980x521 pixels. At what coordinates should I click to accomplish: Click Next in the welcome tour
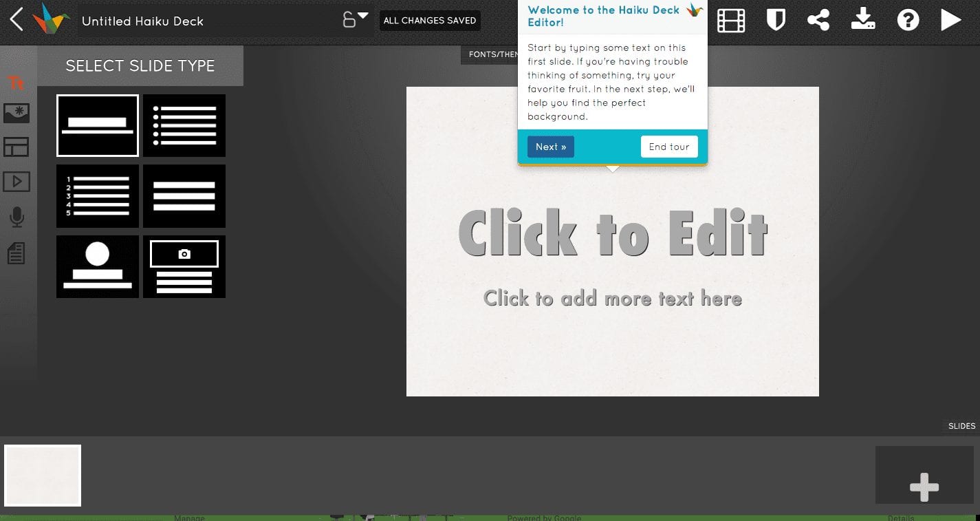(x=551, y=147)
